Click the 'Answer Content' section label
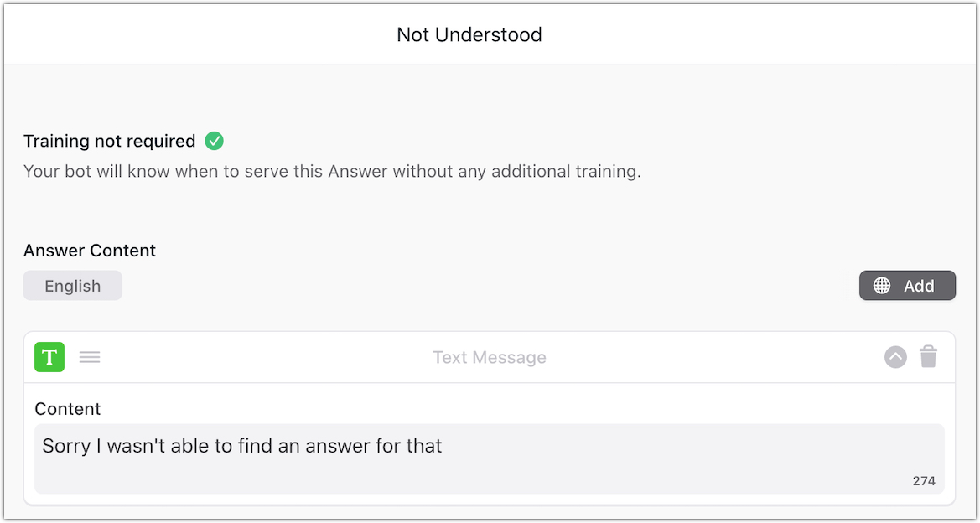 [x=90, y=251]
